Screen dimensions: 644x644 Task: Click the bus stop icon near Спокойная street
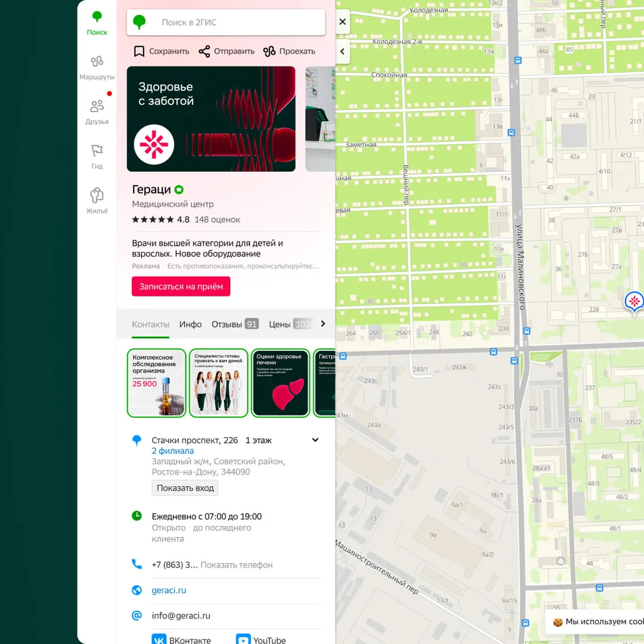[518, 60]
